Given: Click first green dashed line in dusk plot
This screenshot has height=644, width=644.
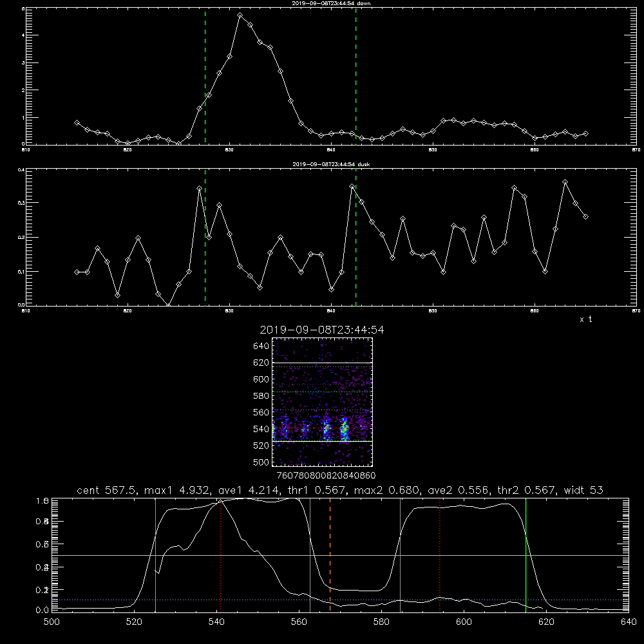Looking at the screenshot, I should (205, 237).
